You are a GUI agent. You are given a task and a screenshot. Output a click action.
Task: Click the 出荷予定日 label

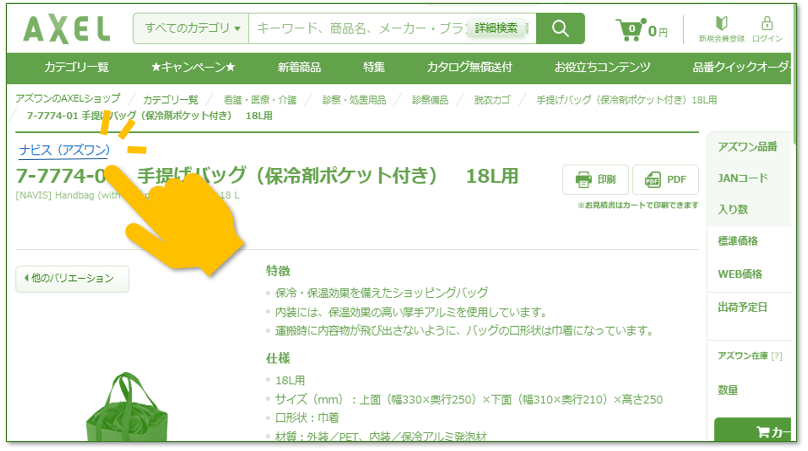(x=743, y=308)
